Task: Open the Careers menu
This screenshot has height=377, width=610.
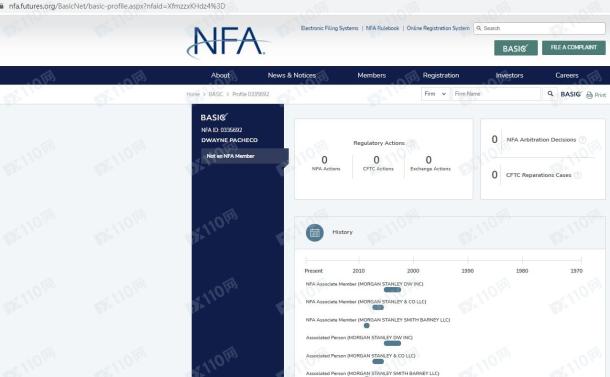Action: pyautogui.click(x=567, y=75)
